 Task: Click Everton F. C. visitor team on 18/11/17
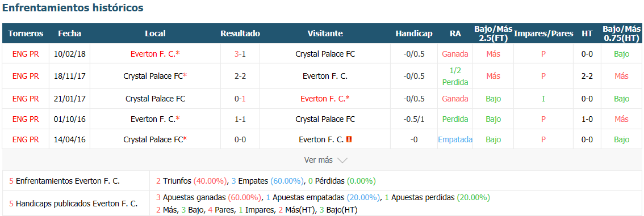point(325,76)
